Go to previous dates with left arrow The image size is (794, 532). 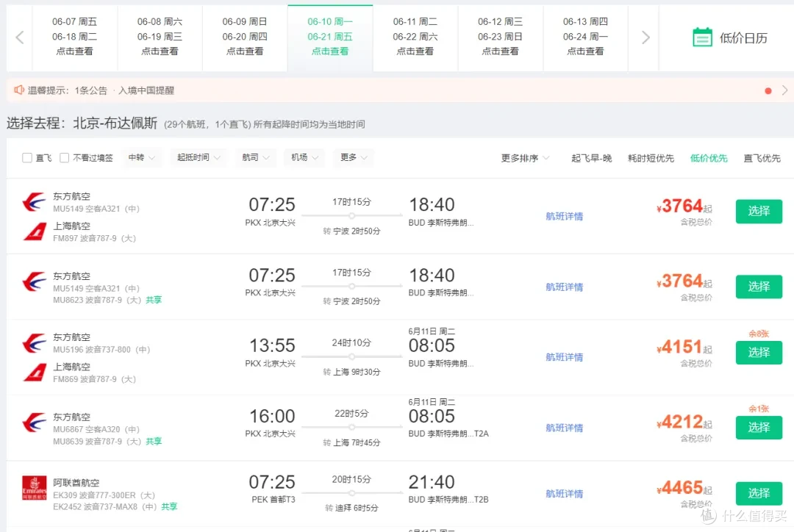click(20, 37)
